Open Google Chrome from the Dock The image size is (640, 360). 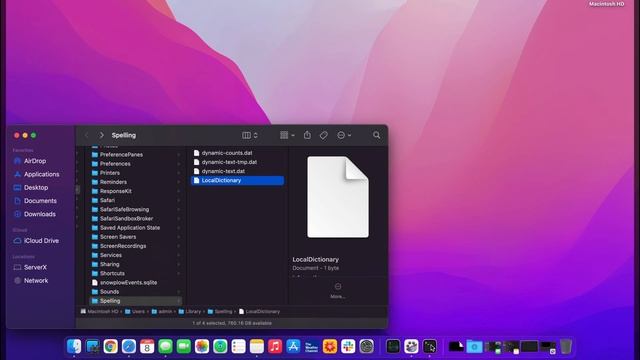coord(110,347)
